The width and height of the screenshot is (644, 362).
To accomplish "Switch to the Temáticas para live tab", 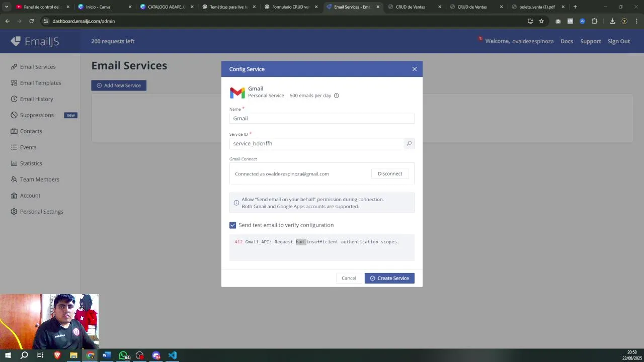I will click(x=228, y=7).
